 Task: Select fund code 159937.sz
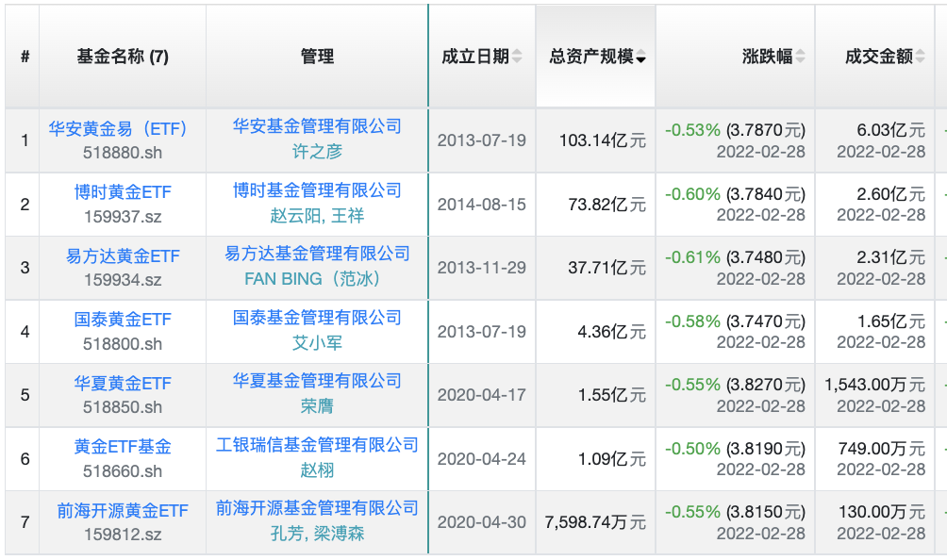pyautogui.click(x=123, y=217)
